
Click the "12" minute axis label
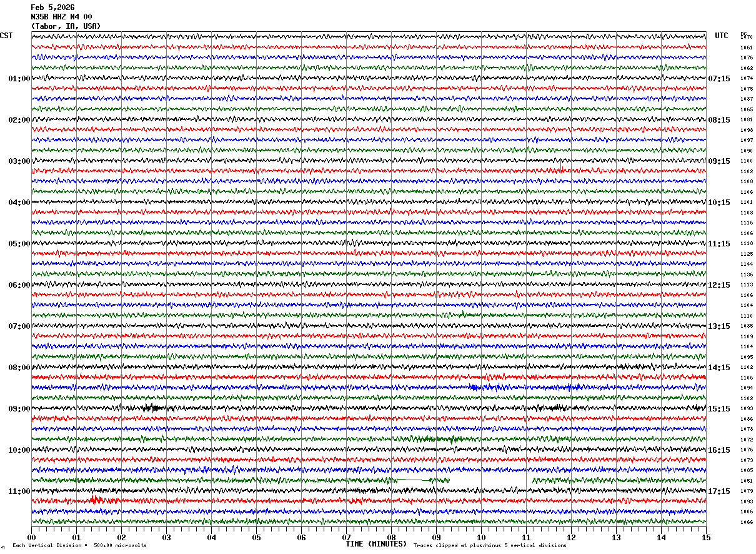tap(571, 537)
